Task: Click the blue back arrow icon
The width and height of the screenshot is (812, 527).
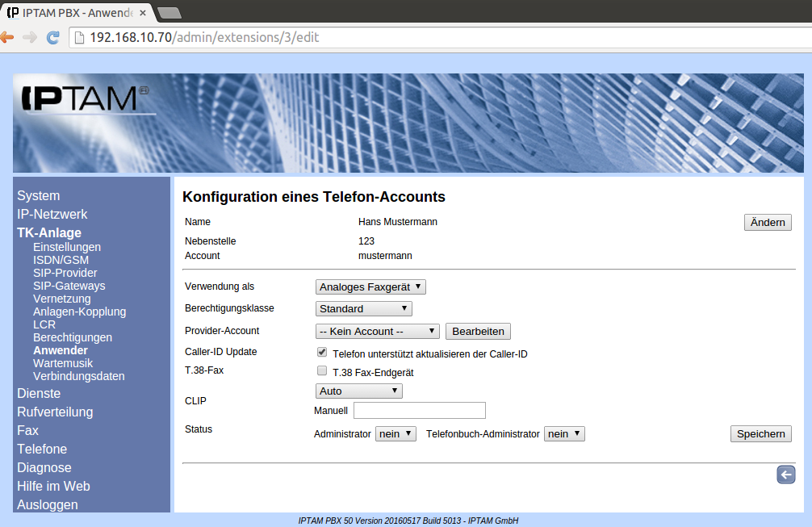Action: pyautogui.click(x=785, y=475)
